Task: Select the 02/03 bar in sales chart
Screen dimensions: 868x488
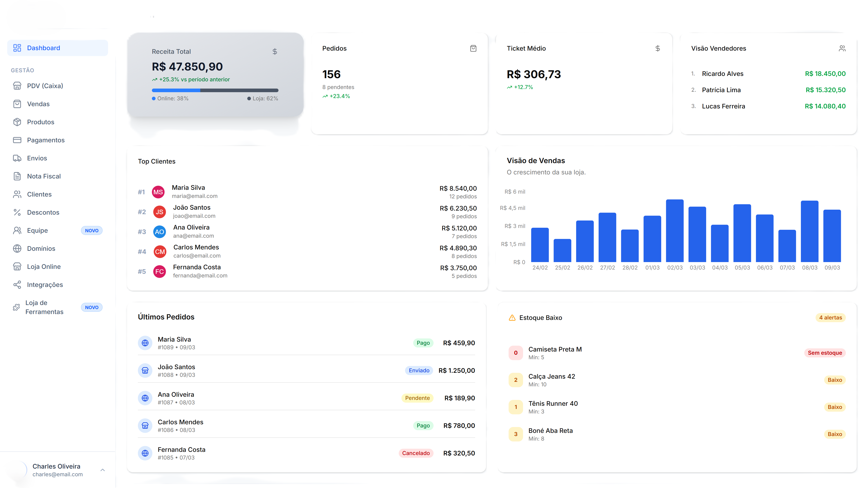Action: click(x=675, y=231)
